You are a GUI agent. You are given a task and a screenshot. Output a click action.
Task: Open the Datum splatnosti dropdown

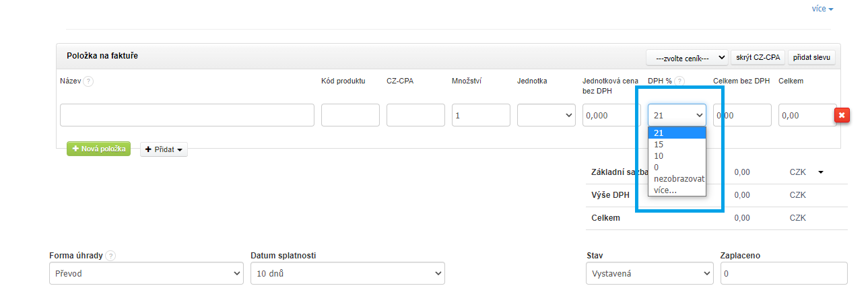(347, 273)
